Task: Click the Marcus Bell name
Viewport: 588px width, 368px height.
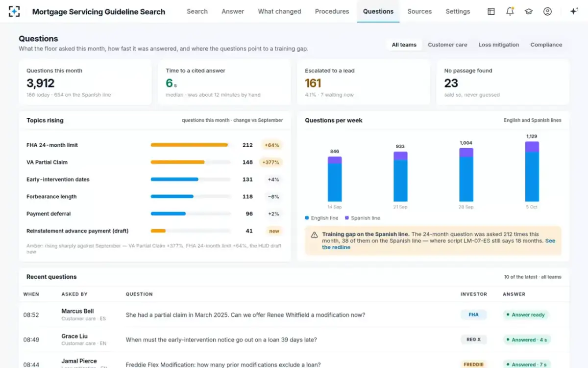Action: click(77, 311)
